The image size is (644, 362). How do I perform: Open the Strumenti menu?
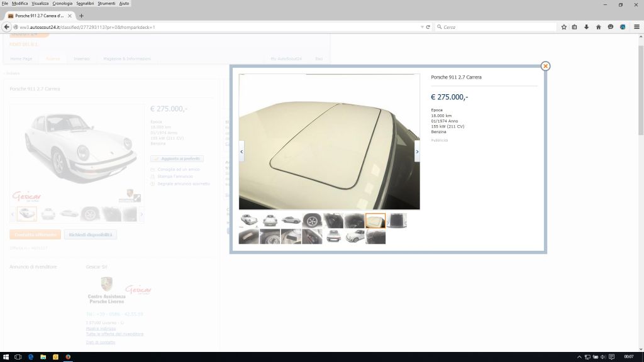coord(106,3)
